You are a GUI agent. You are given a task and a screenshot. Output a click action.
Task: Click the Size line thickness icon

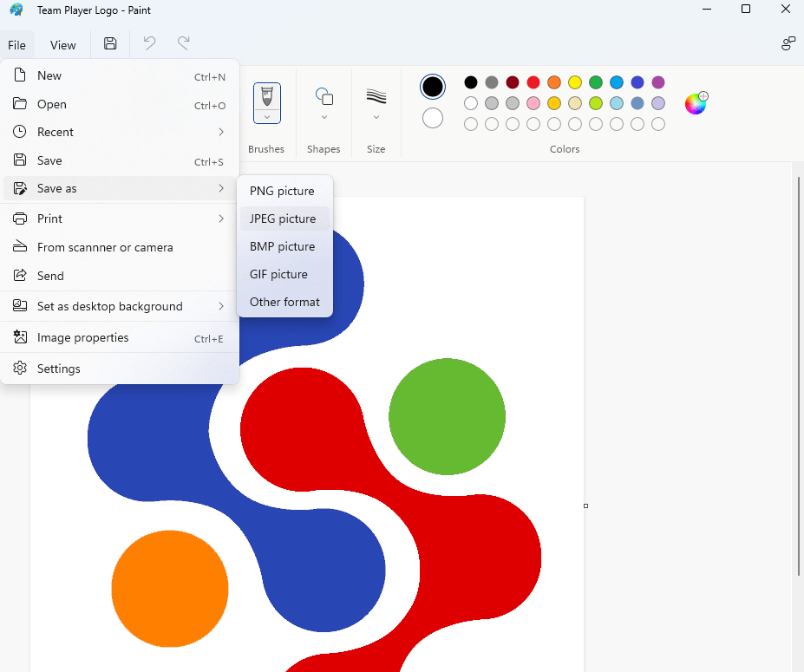pyautogui.click(x=376, y=96)
